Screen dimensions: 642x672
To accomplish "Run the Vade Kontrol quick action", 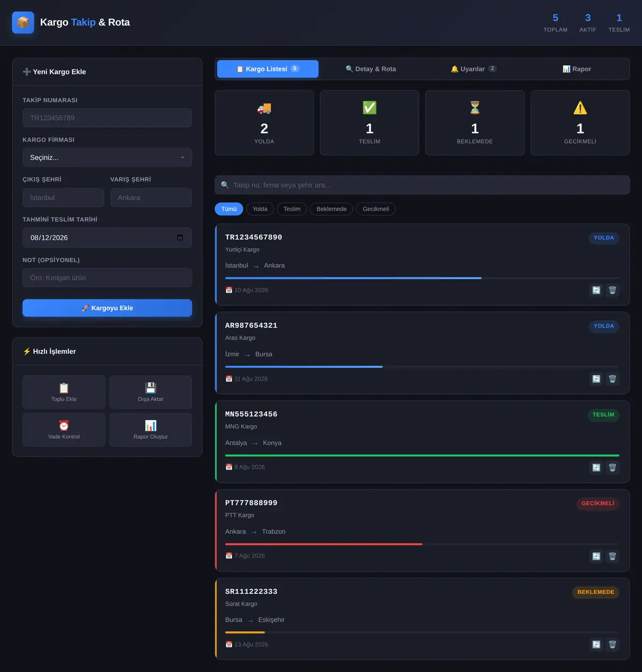I will [x=64, y=430].
